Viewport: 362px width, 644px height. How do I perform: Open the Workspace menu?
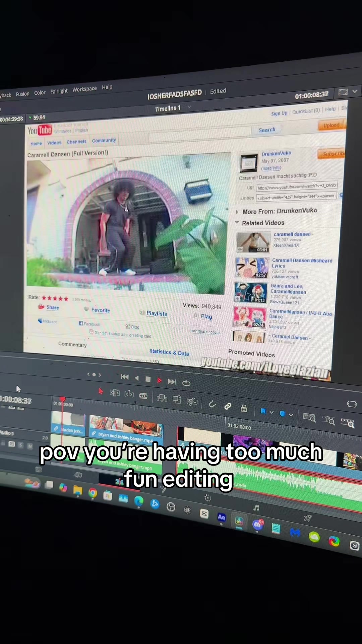click(84, 89)
